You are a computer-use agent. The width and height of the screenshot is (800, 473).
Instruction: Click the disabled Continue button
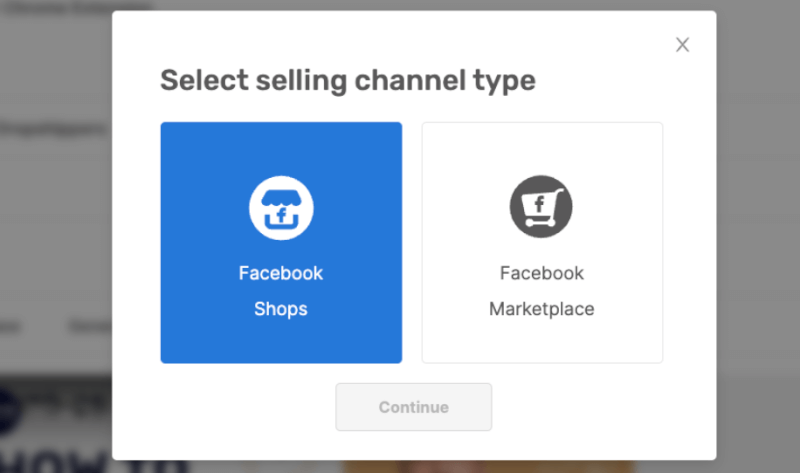(x=413, y=407)
